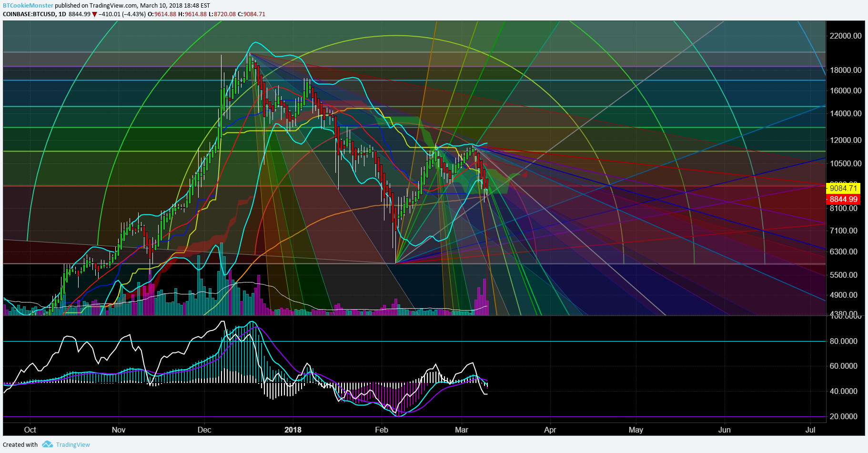This screenshot has width=868, height=453.
Task: Click the 18000.00 price axis value
Action: (845, 70)
